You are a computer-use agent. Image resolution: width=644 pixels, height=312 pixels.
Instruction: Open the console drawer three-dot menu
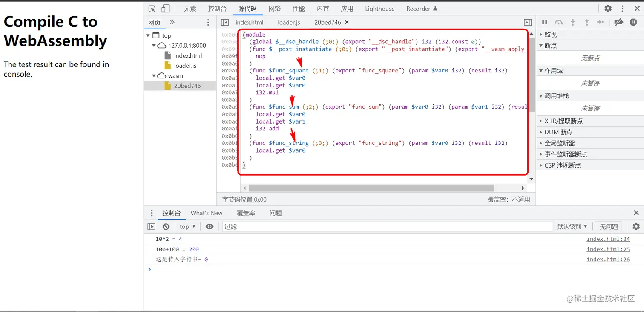[x=152, y=213]
